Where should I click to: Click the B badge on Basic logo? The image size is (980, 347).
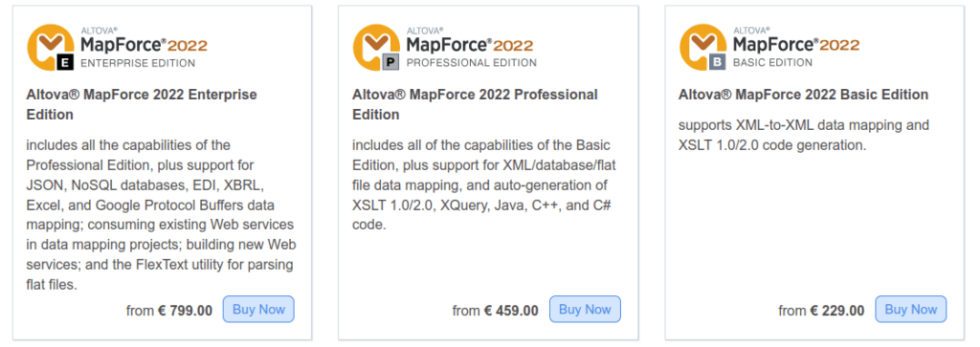718,62
